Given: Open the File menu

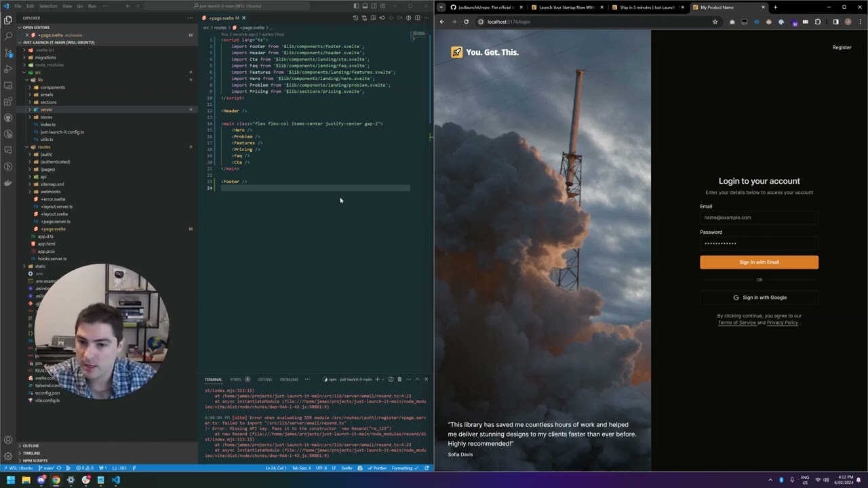Looking at the screenshot, I should (18, 6).
